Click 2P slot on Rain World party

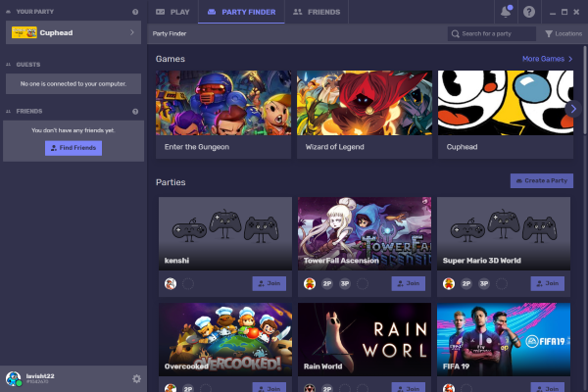tap(327, 388)
